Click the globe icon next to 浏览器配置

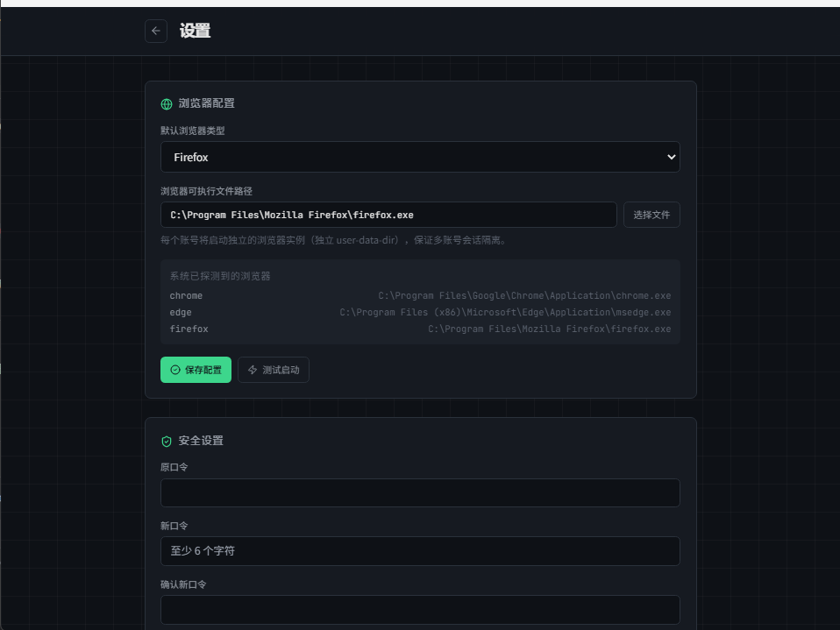(167, 104)
